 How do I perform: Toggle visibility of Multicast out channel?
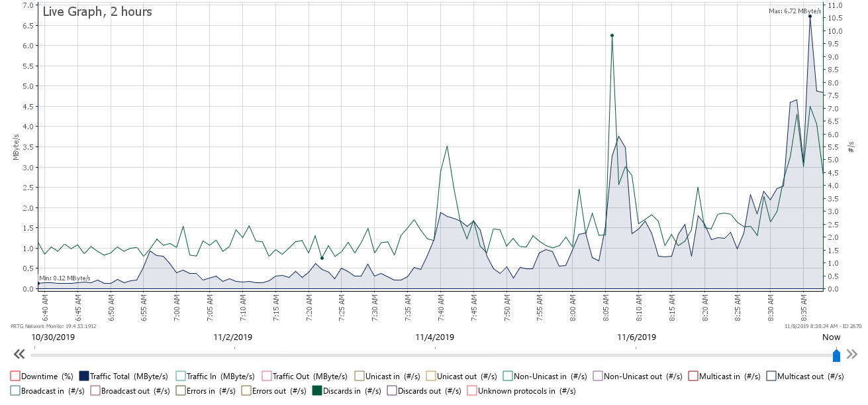[x=771, y=376]
